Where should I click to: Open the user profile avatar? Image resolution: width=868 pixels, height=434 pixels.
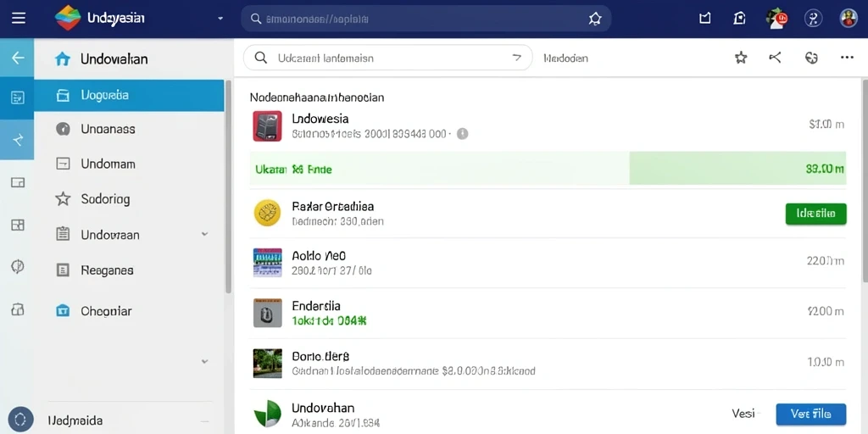848,19
